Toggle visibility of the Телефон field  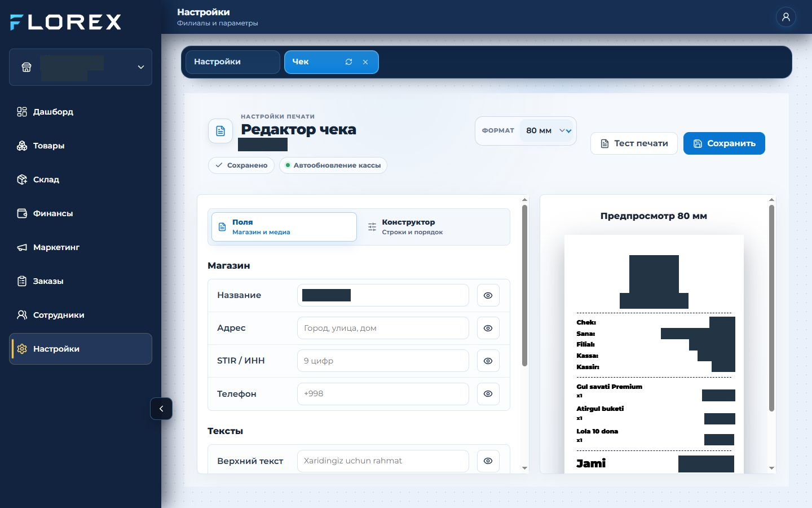coord(488,394)
